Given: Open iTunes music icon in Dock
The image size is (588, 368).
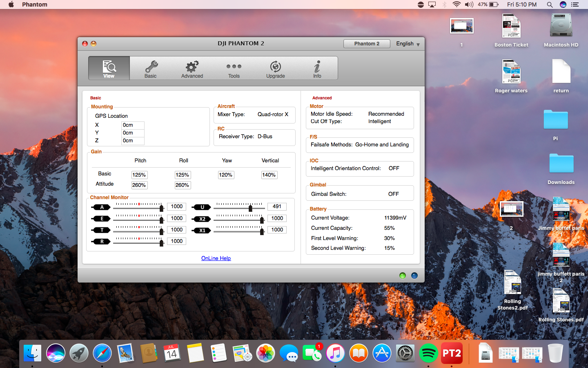Looking at the screenshot, I should [x=335, y=353].
